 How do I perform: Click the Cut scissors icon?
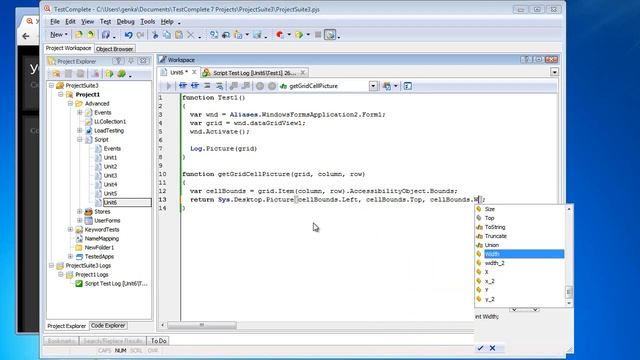click(155, 35)
